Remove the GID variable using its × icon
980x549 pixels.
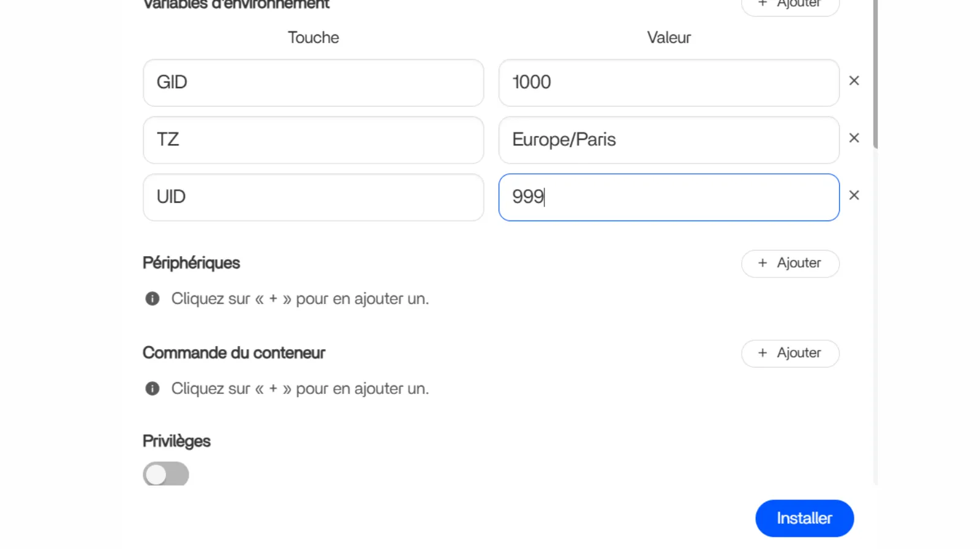click(854, 80)
